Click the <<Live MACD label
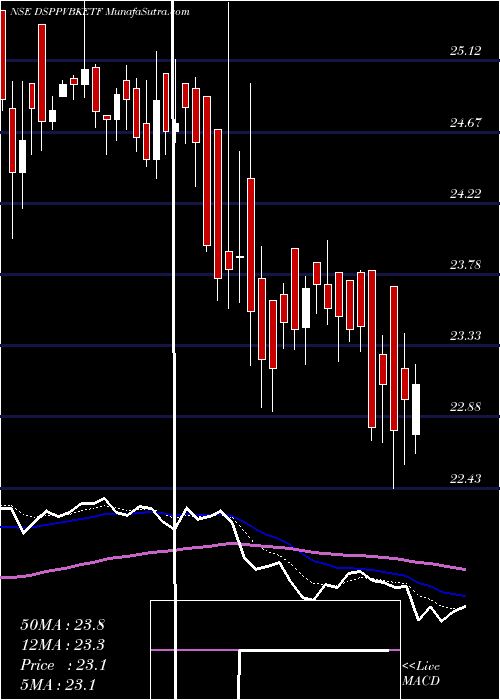 pyautogui.click(x=421, y=673)
